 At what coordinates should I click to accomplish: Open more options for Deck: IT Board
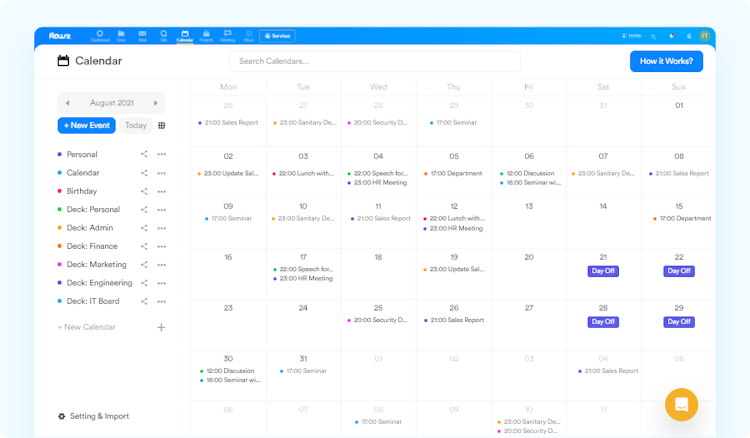pos(162,302)
